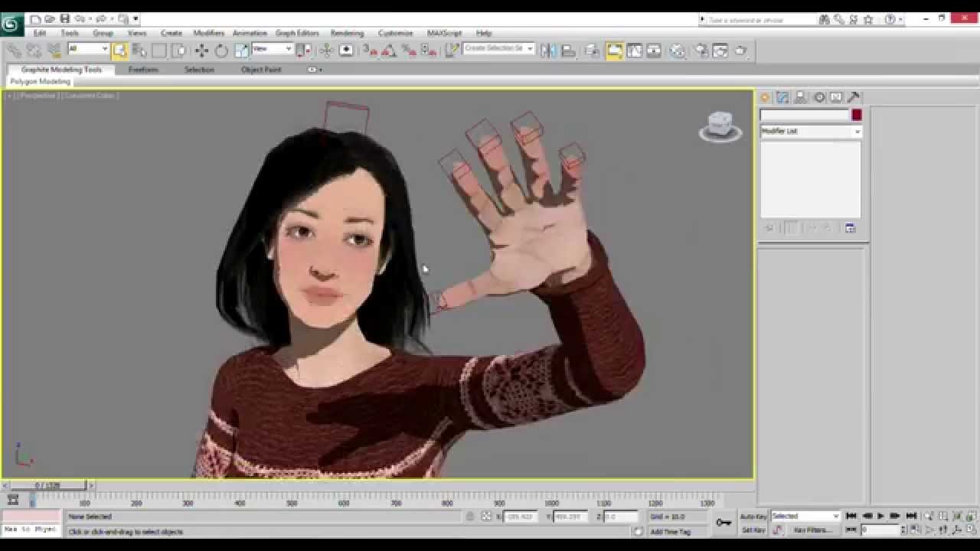The width and height of the screenshot is (980, 551).
Task: Open the Graph Editors menu
Action: coord(297,33)
